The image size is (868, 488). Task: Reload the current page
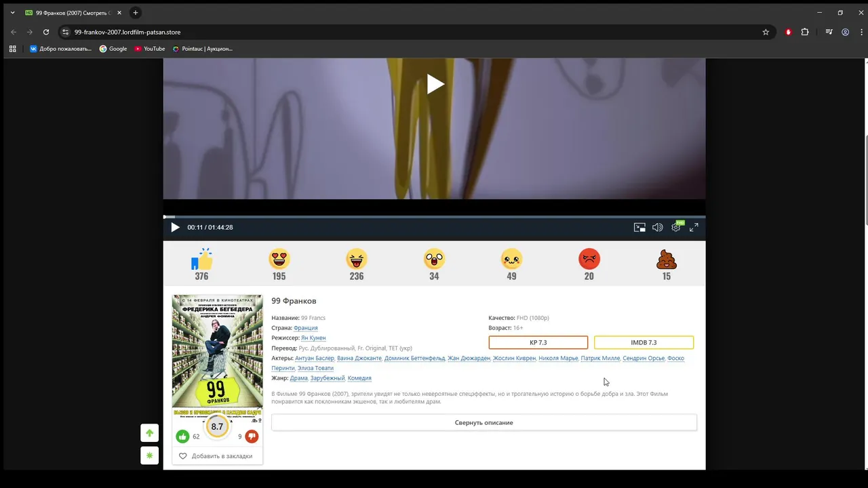tap(46, 32)
